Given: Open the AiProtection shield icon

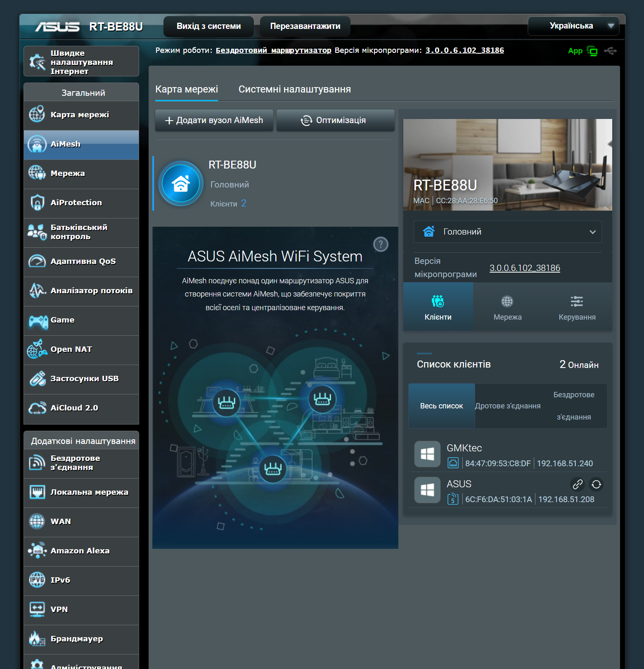Looking at the screenshot, I should click(x=37, y=203).
